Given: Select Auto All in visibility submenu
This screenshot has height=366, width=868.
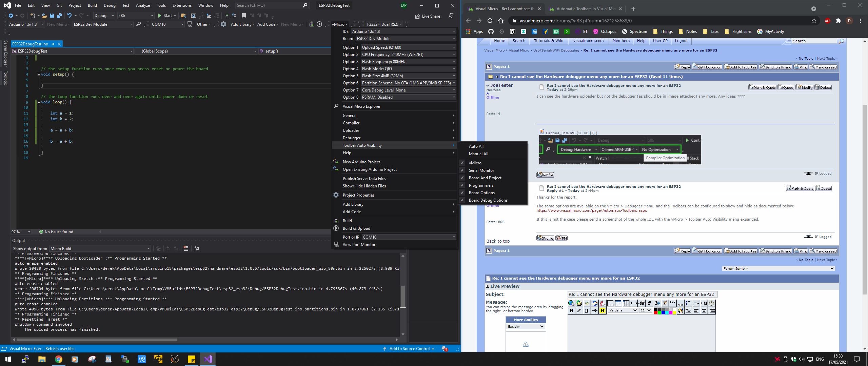Looking at the screenshot, I should point(476,146).
